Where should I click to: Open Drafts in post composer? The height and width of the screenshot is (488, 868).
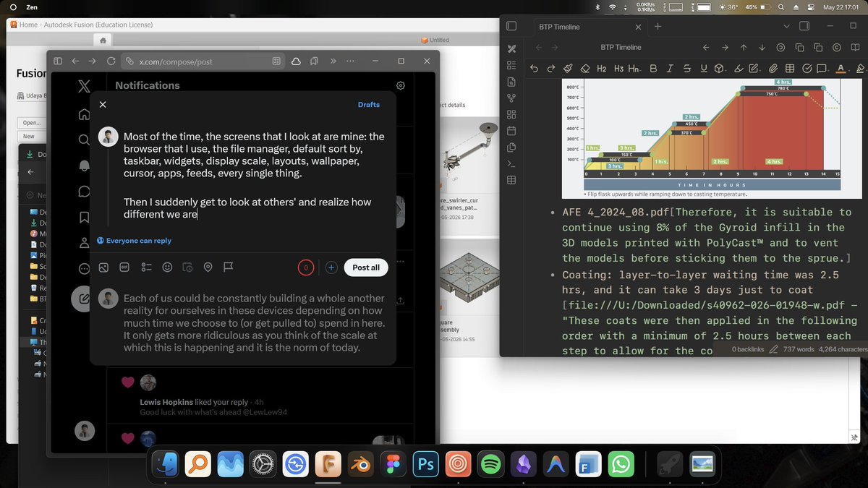369,105
